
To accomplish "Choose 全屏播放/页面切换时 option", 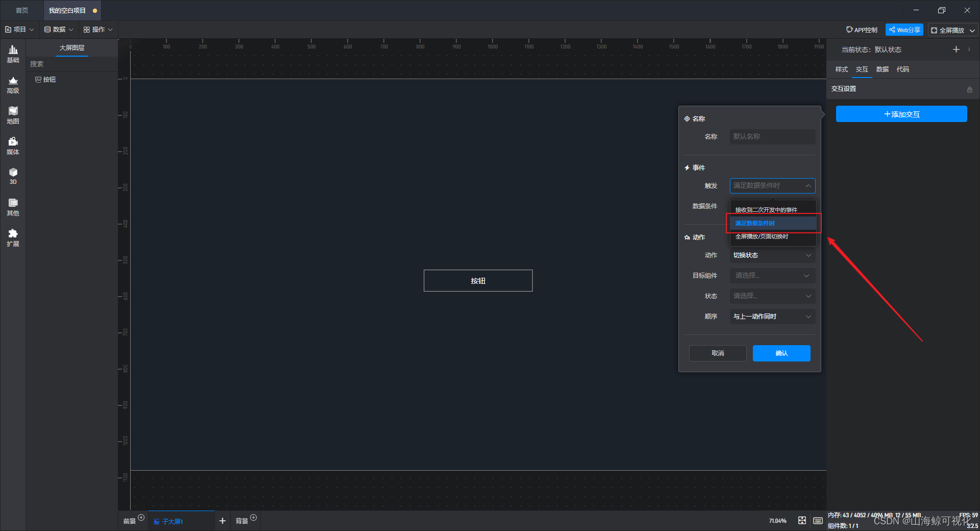I will click(773, 236).
